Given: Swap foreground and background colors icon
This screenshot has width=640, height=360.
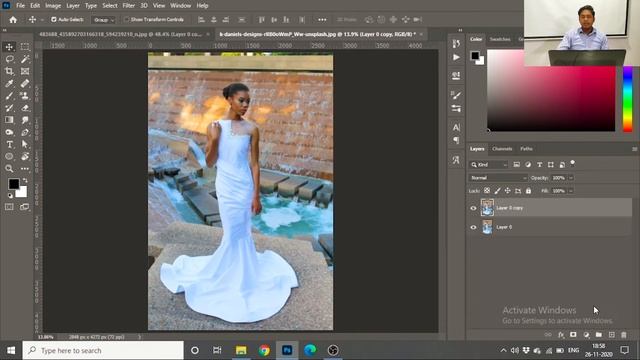Looking at the screenshot, I should tap(25, 180).
